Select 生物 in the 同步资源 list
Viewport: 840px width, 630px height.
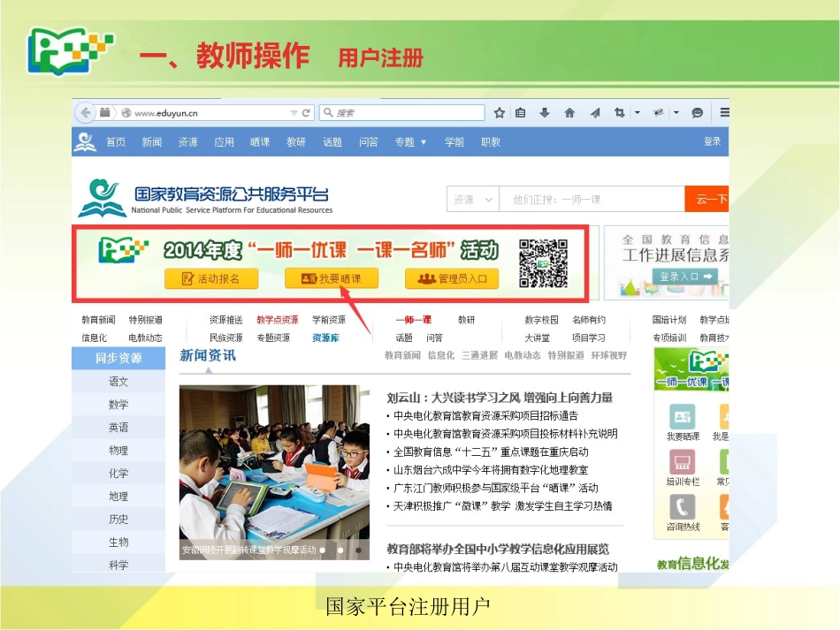118,543
